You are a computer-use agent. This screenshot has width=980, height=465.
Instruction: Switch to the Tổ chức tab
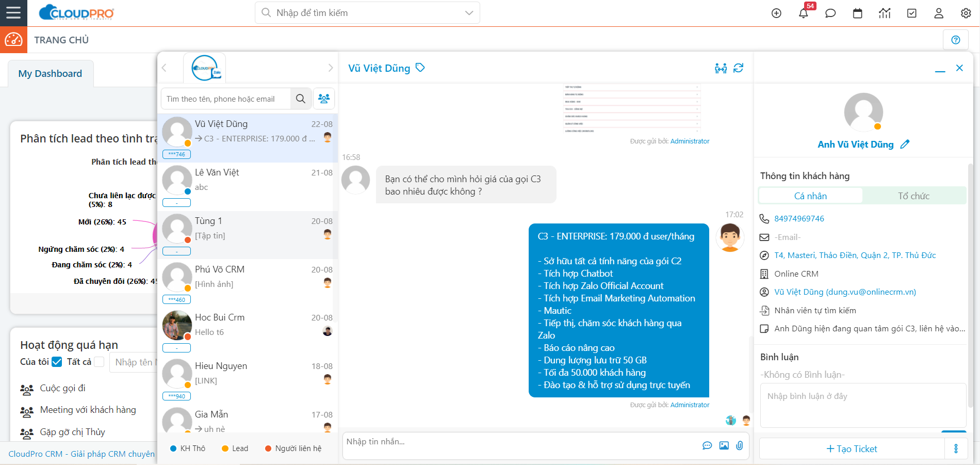(x=914, y=196)
